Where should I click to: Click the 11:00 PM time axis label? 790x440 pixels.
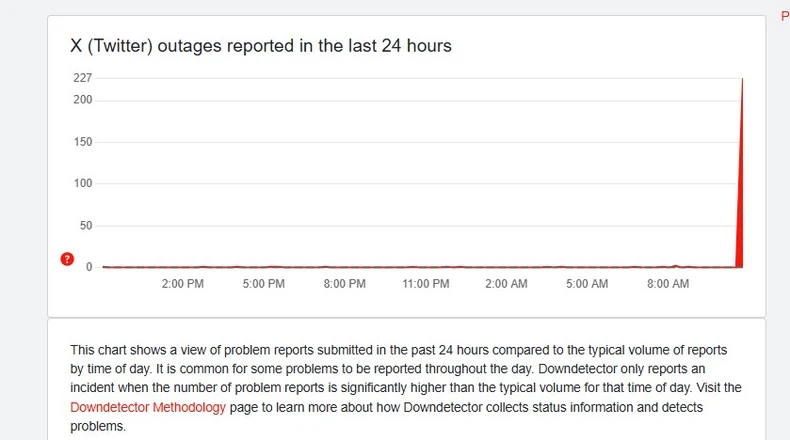pyautogui.click(x=426, y=284)
